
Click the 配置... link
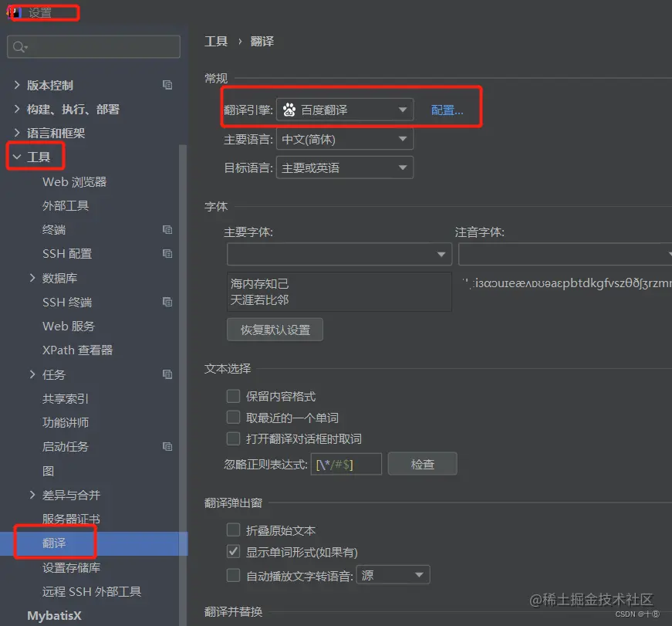click(x=449, y=110)
